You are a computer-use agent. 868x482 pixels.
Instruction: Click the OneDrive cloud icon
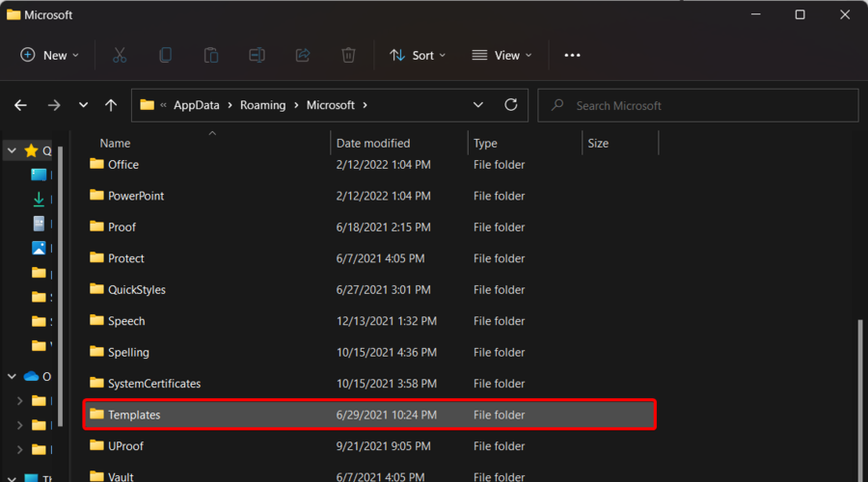point(31,376)
